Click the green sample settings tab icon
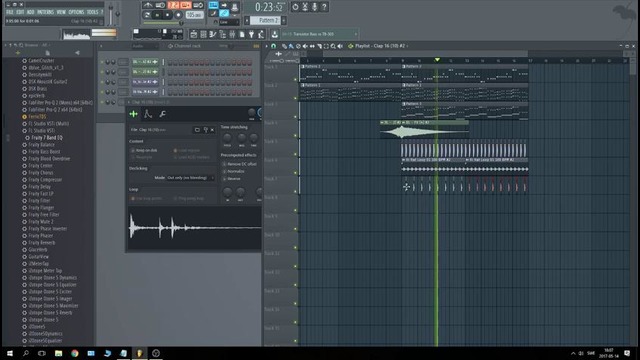 (x=133, y=114)
